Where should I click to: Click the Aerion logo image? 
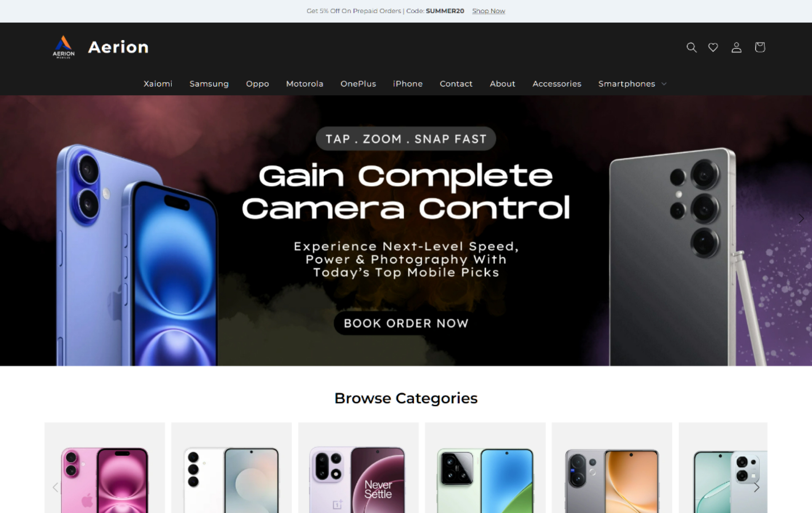pos(64,47)
